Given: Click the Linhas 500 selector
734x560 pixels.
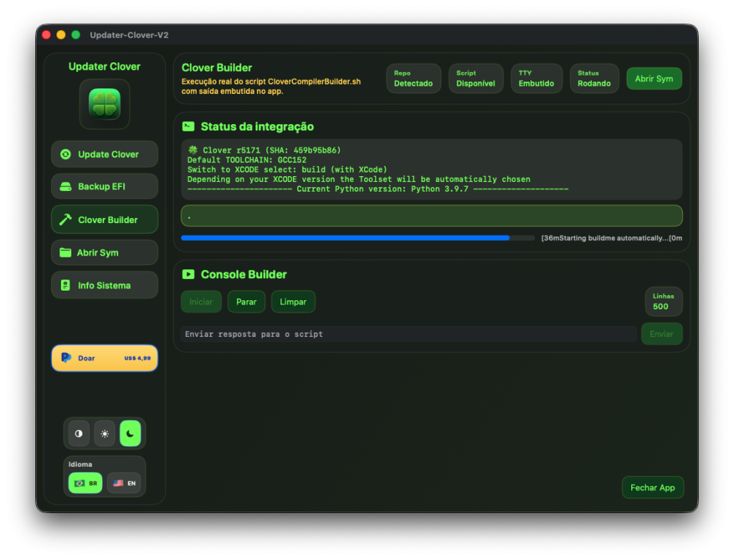Looking at the screenshot, I should 664,302.
